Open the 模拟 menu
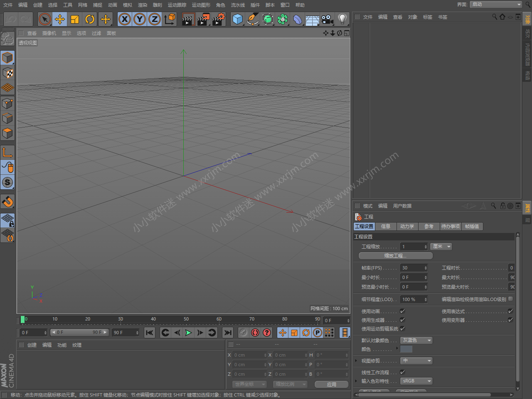This screenshot has height=399, width=532. (128, 5)
